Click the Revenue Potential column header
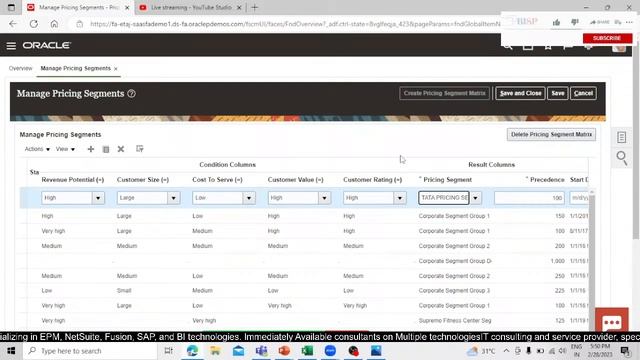This screenshot has height=360, width=640. 73,180
